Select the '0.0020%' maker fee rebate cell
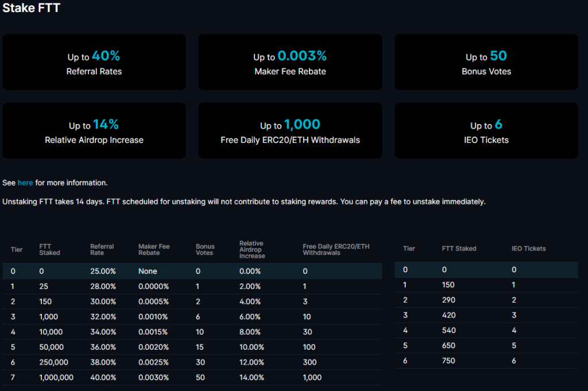This screenshot has height=391, width=588. [153, 347]
